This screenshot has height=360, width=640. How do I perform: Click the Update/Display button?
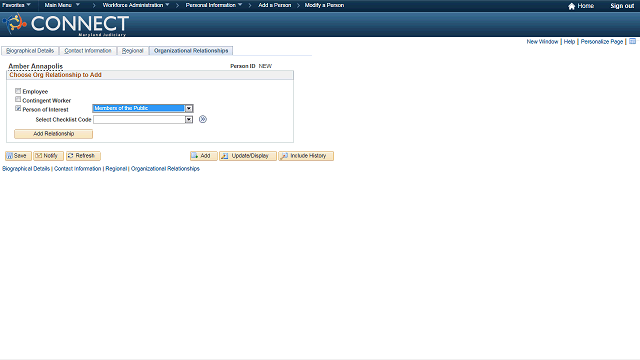[x=248, y=156]
